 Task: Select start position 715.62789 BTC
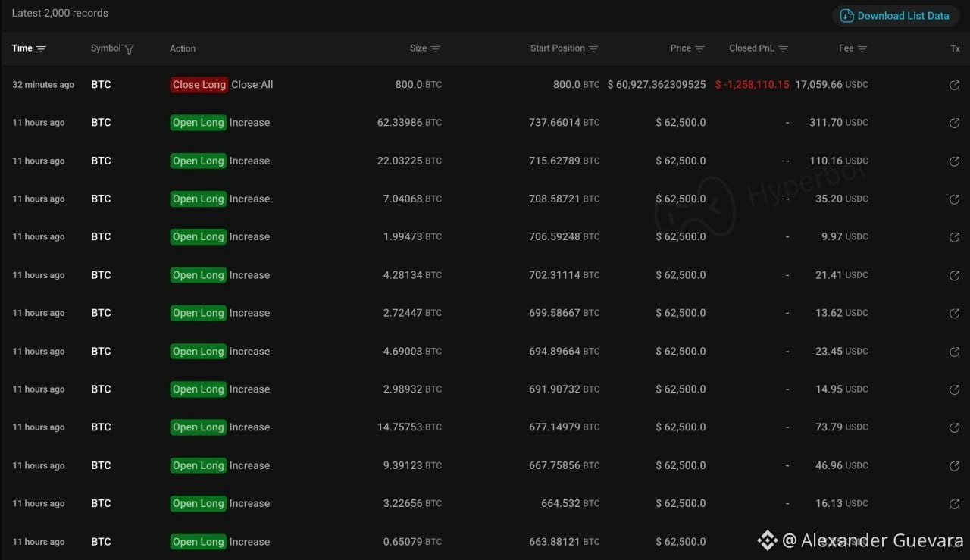564,161
